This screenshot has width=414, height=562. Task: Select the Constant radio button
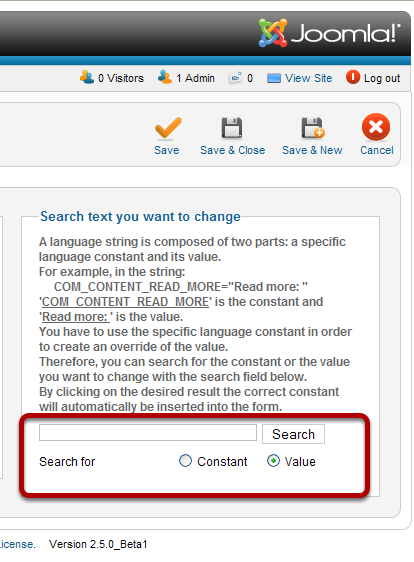[x=185, y=461]
